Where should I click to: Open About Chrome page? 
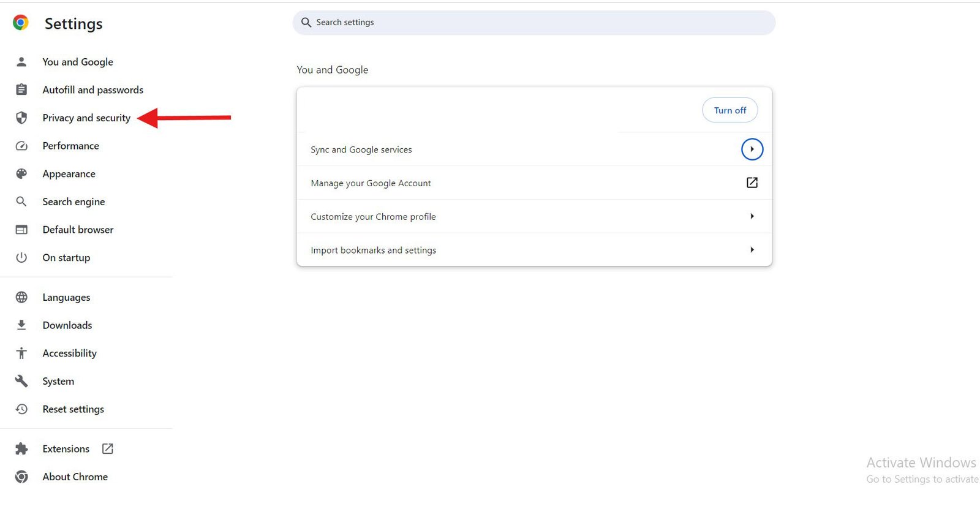pos(75,477)
